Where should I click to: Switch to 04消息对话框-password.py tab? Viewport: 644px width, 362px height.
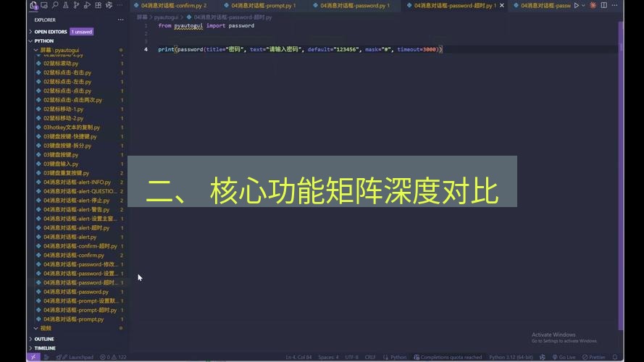[x=351, y=6]
